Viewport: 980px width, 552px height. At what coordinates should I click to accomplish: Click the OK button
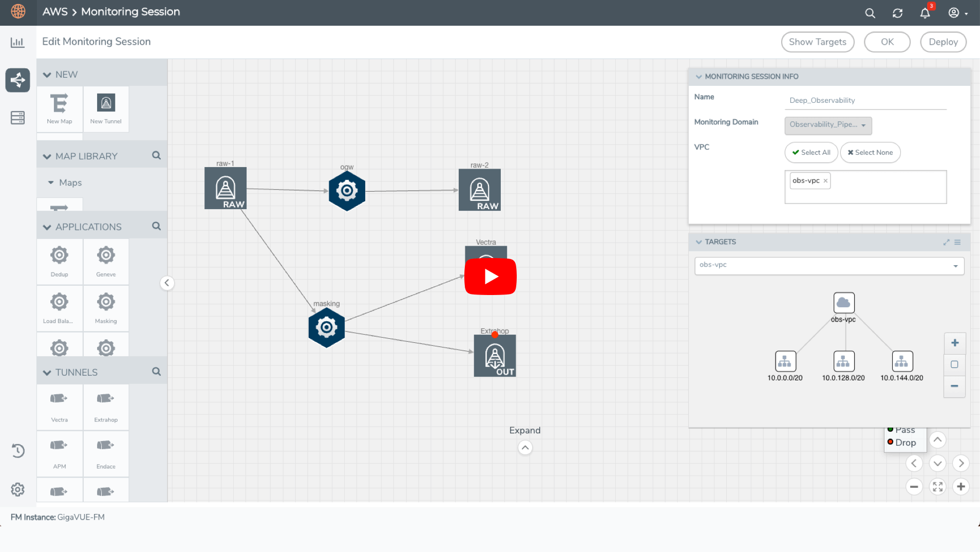coord(888,42)
